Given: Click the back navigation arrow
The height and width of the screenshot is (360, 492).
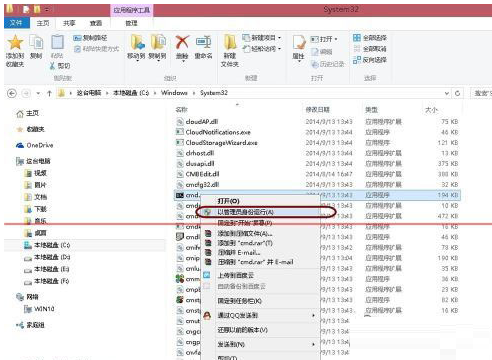Looking at the screenshot, I should [x=12, y=93].
